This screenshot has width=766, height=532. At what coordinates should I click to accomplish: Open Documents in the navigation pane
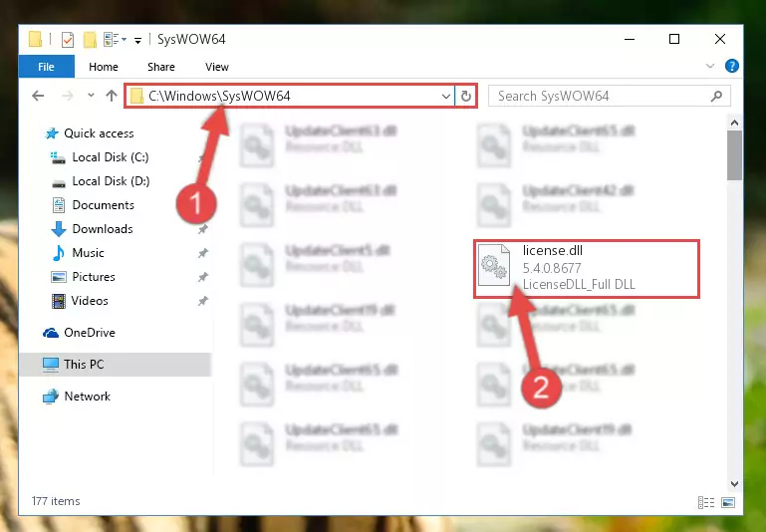coord(103,205)
